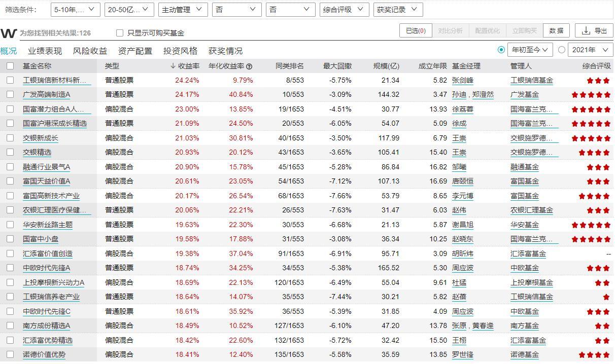
Task: Check the box for 诺德价值优势 row
Action: [10, 354]
